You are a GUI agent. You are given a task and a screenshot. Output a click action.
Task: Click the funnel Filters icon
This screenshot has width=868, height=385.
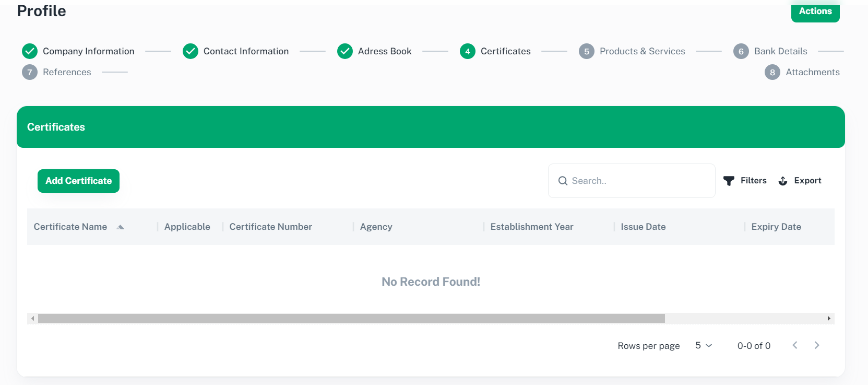coord(729,181)
